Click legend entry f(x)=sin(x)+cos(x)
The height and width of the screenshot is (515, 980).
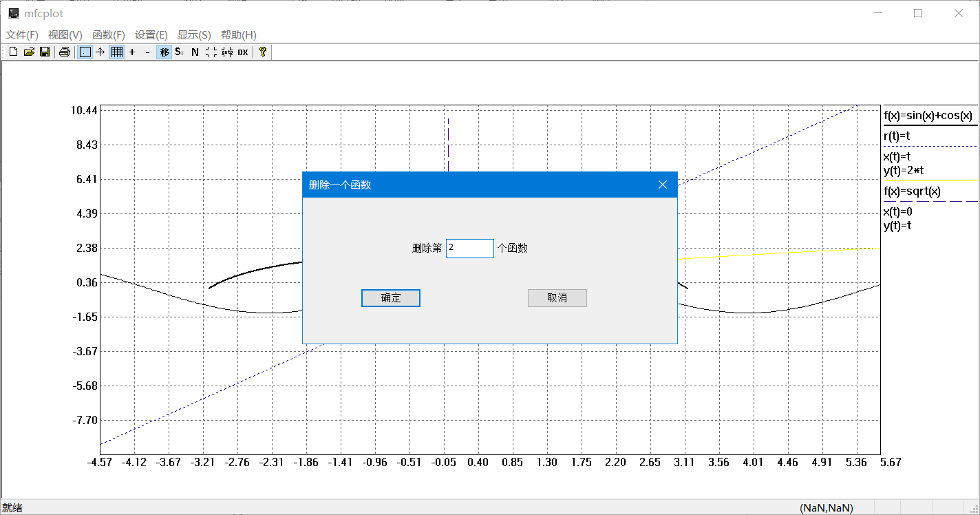928,116
